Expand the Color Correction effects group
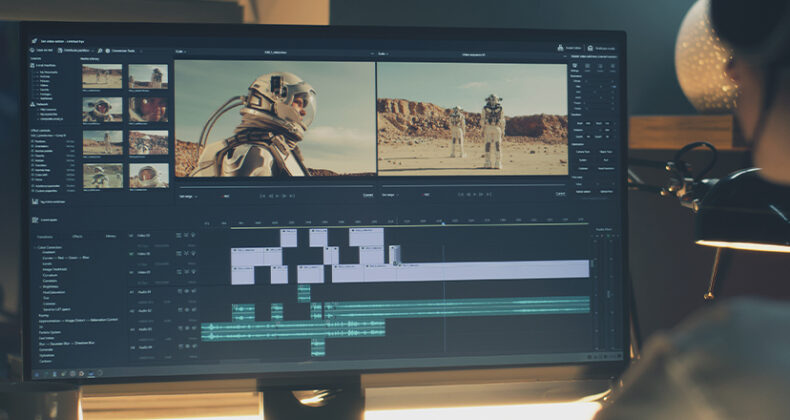Image resolution: width=790 pixels, height=420 pixels. 37,248
